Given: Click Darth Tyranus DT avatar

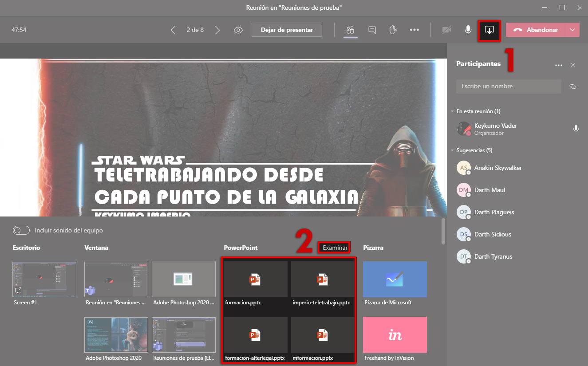Looking at the screenshot, I should 463,256.
